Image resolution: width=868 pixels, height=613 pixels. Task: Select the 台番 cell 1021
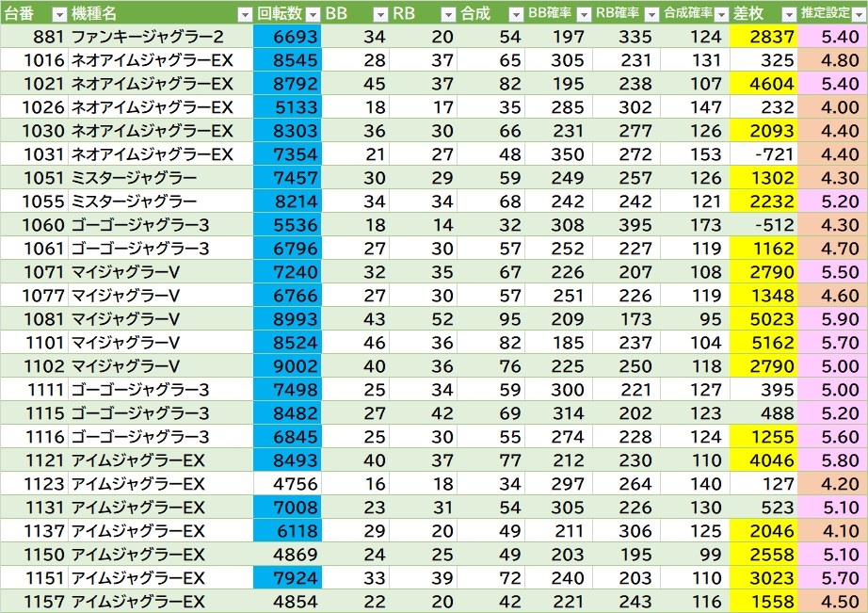tap(34, 84)
